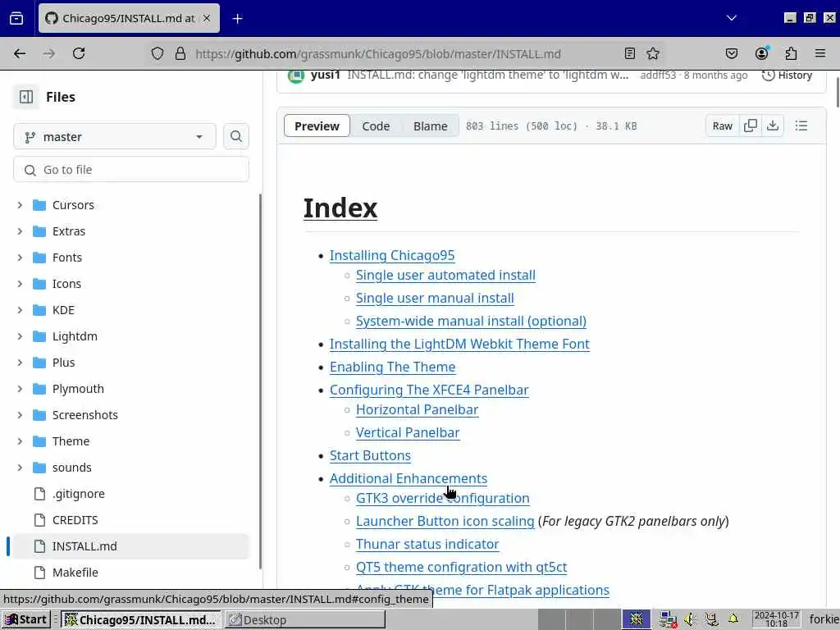Screen dimensions: 840x630
Task: Open the Makefile file
Action: click(75, 573)
